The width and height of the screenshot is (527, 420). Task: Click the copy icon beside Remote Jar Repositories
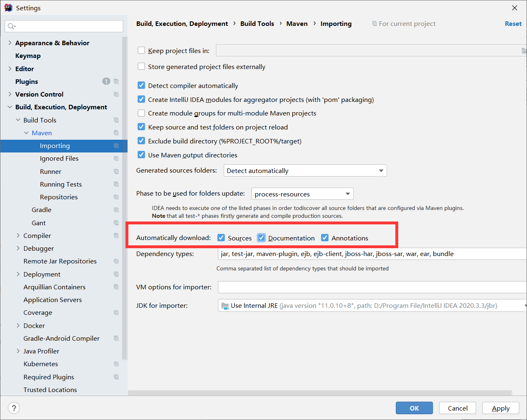(116, 261)
